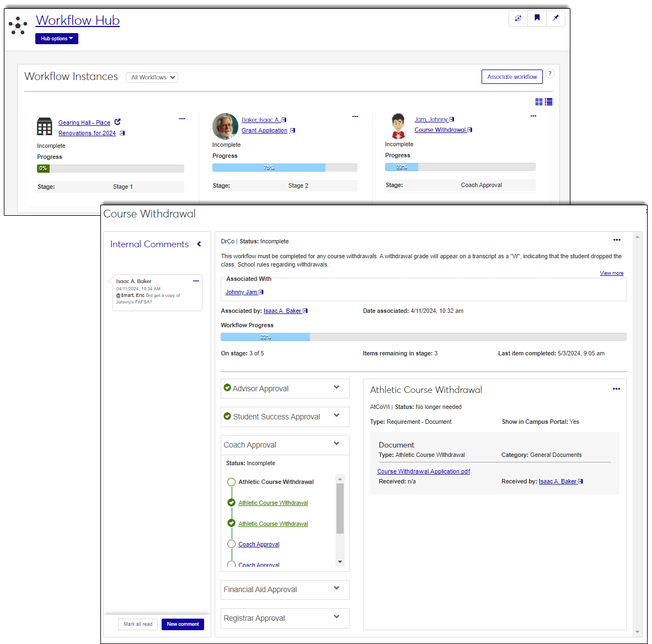Image resolution: width=652 pixels, height=644 pixels.
Task: Switch to grid card view icon
Action: [539, 102]
